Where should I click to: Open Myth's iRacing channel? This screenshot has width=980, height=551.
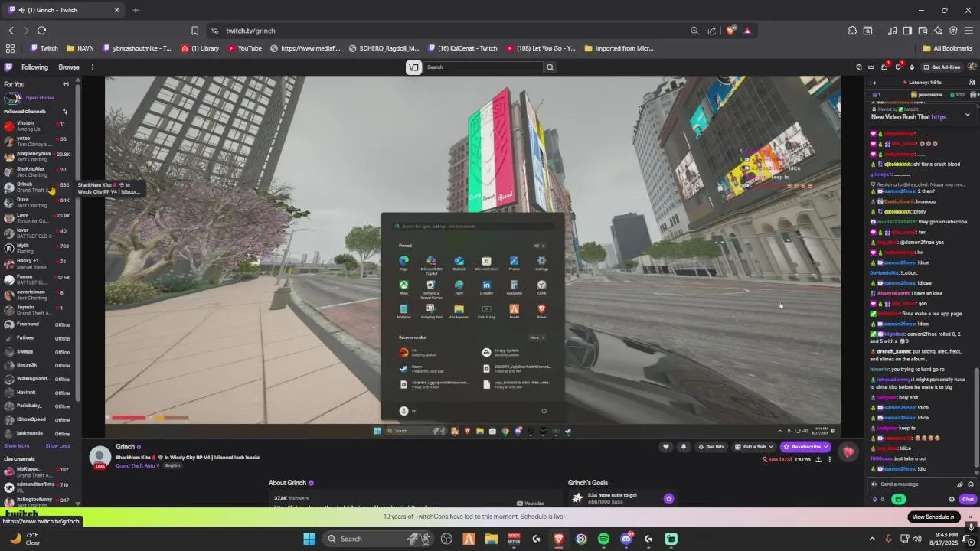pos(37,249)
